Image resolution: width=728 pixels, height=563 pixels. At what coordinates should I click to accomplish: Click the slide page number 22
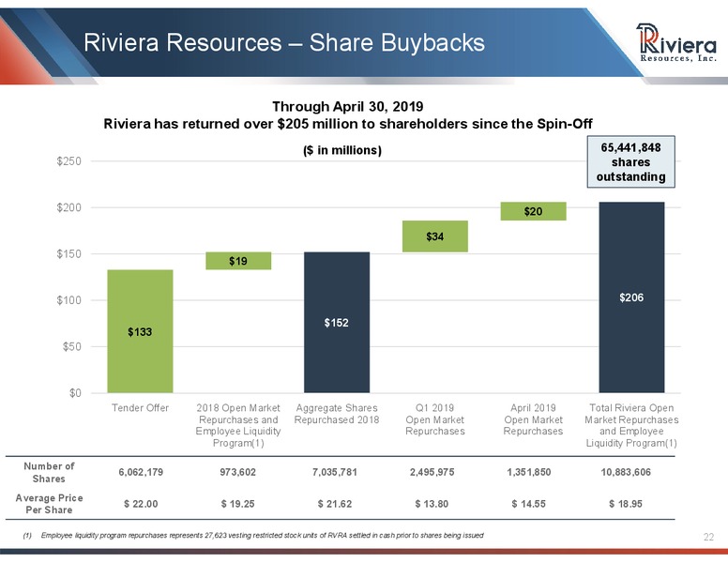[x=708, y=538]
